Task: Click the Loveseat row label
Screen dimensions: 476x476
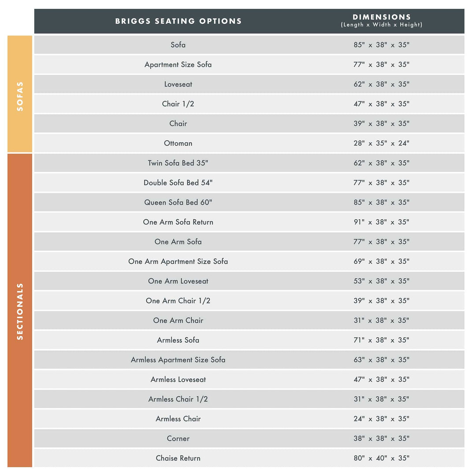Action: pyautogui.click(x=178, y=84)
